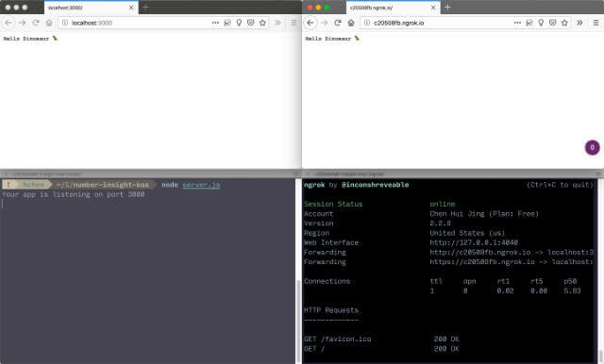Go back in the ngrok browser window
The width and height of the screenshot is (604, 364).
[x=310, y=23]
